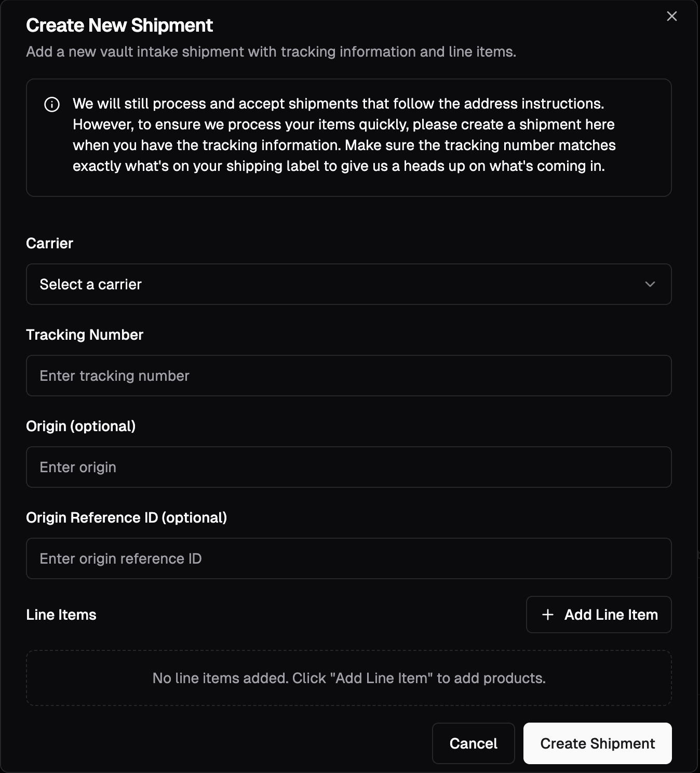Click the Origin Reference ID label
700x773 pixels.
click(127, 517)
